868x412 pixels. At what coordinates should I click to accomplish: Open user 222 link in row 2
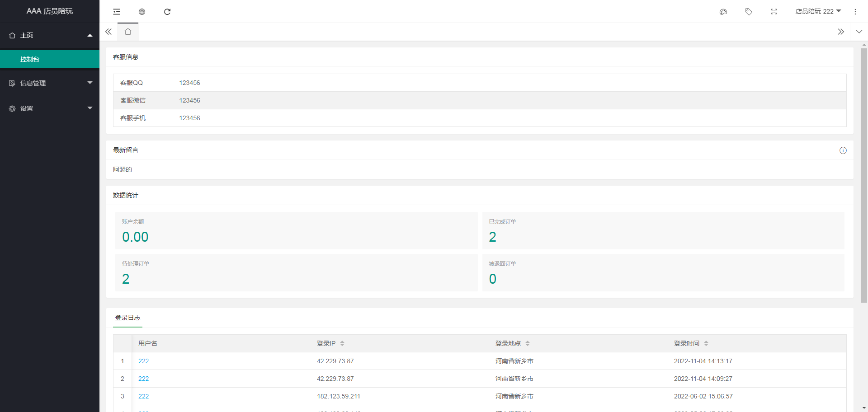(143, 379)
